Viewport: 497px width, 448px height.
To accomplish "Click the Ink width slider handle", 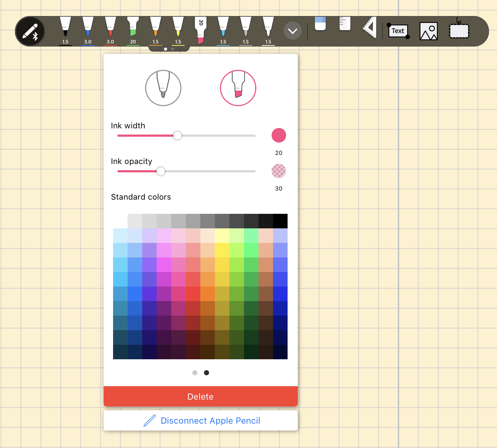I will [177, 136].
